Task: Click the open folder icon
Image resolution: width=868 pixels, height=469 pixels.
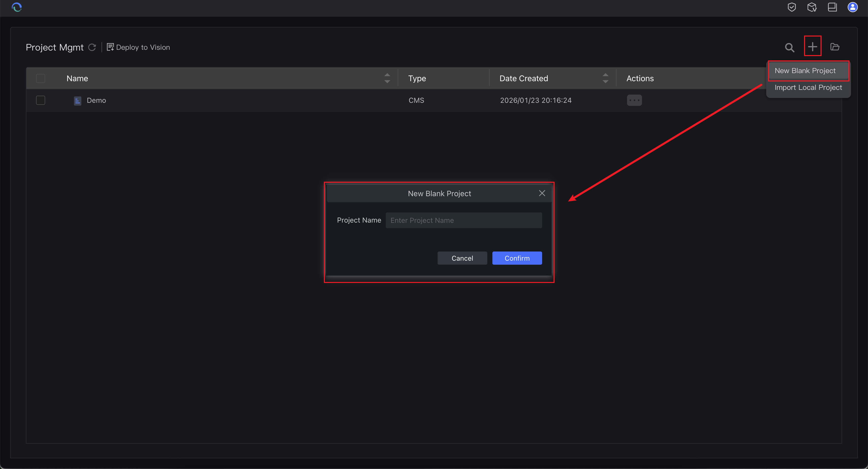Action: coord(835,47)
